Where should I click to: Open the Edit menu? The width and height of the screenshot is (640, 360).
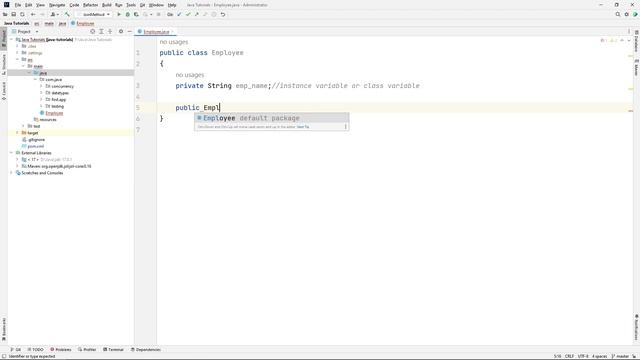point(29,5)
